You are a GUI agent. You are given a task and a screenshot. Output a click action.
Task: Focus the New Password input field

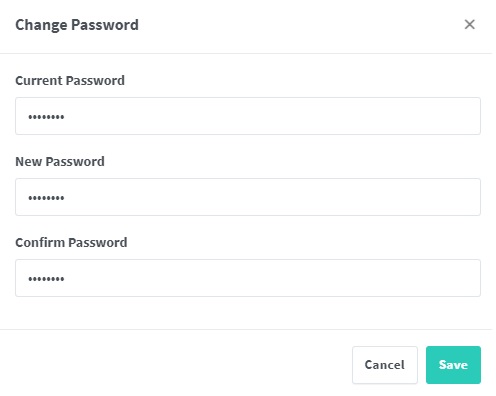tap(248, 197)
